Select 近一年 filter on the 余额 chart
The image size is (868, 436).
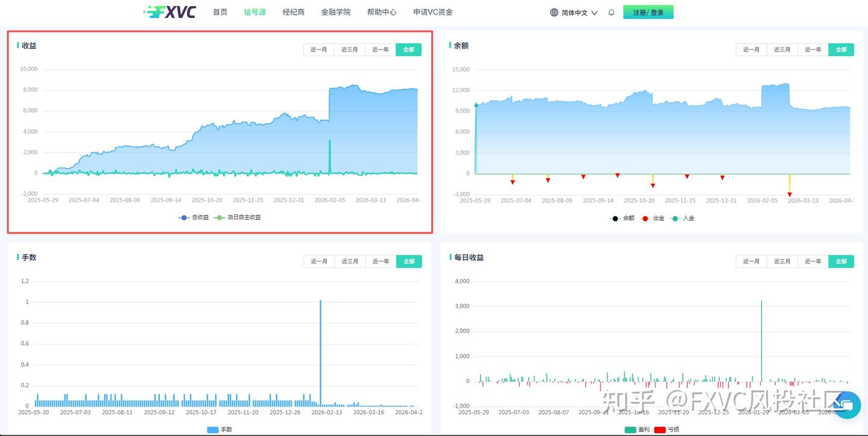coord(812,49)
